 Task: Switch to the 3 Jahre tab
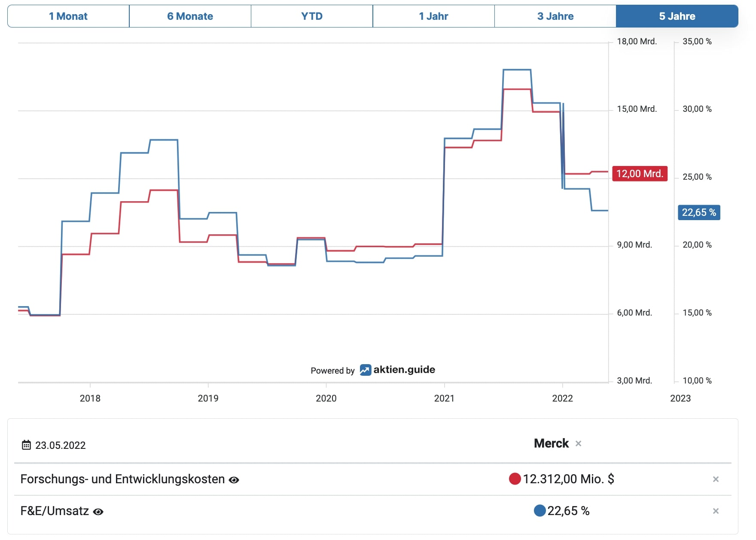point(555,16)
